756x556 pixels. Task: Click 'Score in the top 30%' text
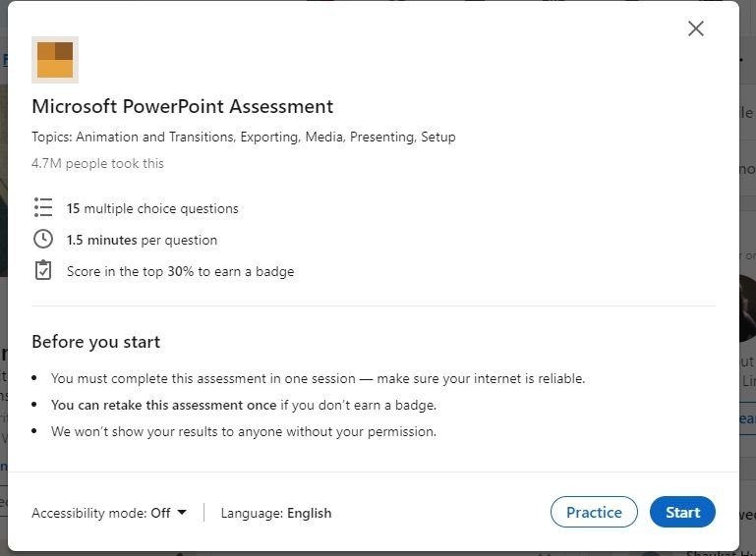point(180,271)
